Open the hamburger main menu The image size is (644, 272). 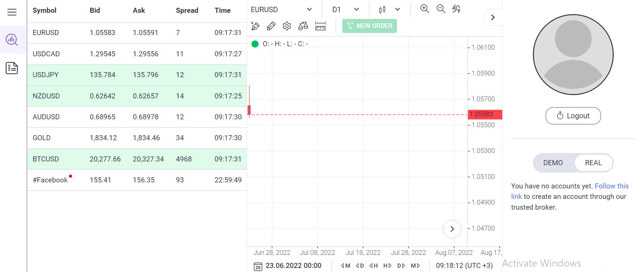click(12, 12)
